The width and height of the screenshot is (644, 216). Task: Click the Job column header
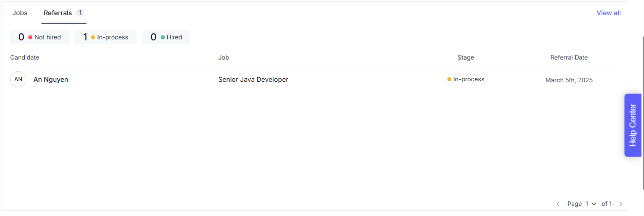(x=223, y=58)
